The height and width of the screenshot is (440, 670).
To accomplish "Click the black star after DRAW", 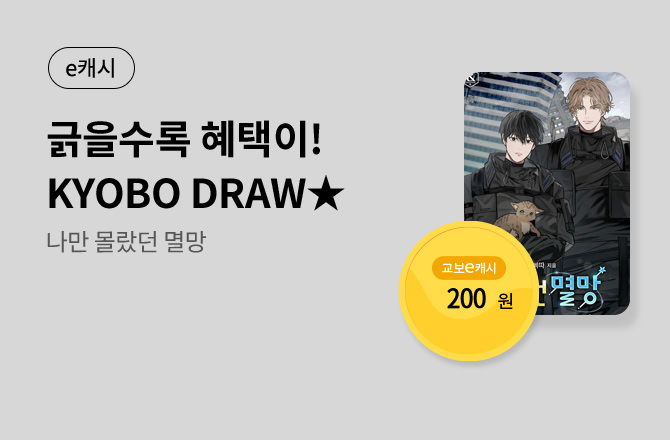I will point(325,193).
